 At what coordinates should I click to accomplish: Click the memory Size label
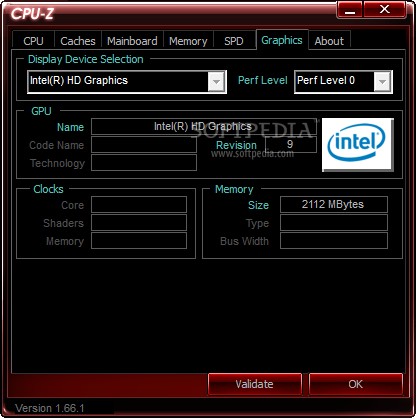[258, 205]
